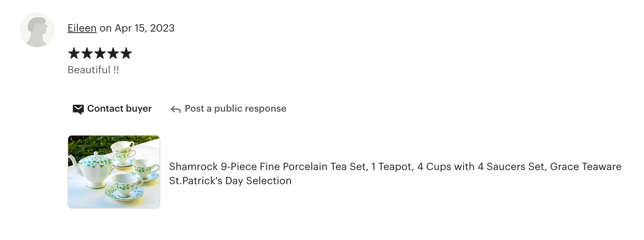This screenshot has height=240, width=644.
Task: Click the word "on" after Eileen
Action: (x=106, y=28)
